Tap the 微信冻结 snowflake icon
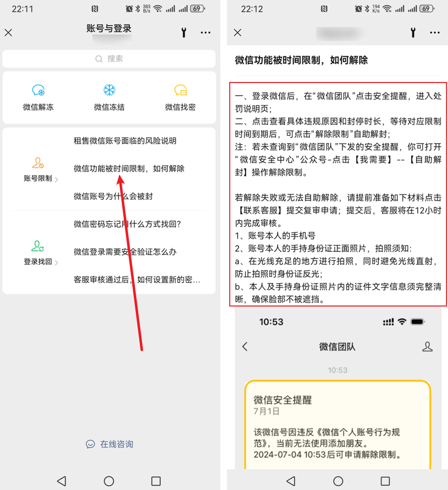 pos(109,90)
